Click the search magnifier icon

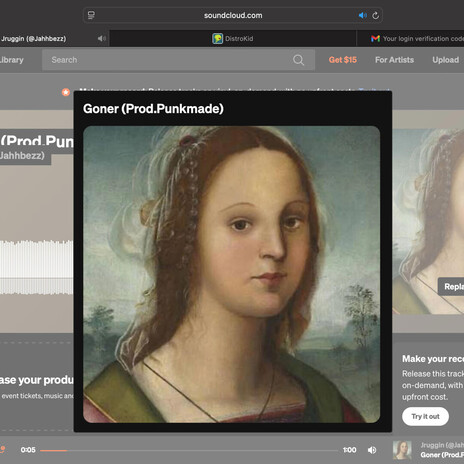click(x=298, y=60)
